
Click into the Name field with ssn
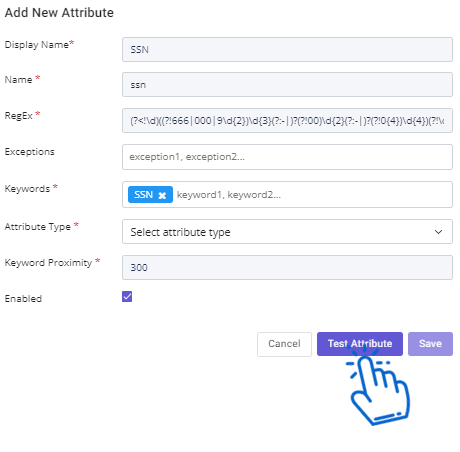click(x=287, y=85)
